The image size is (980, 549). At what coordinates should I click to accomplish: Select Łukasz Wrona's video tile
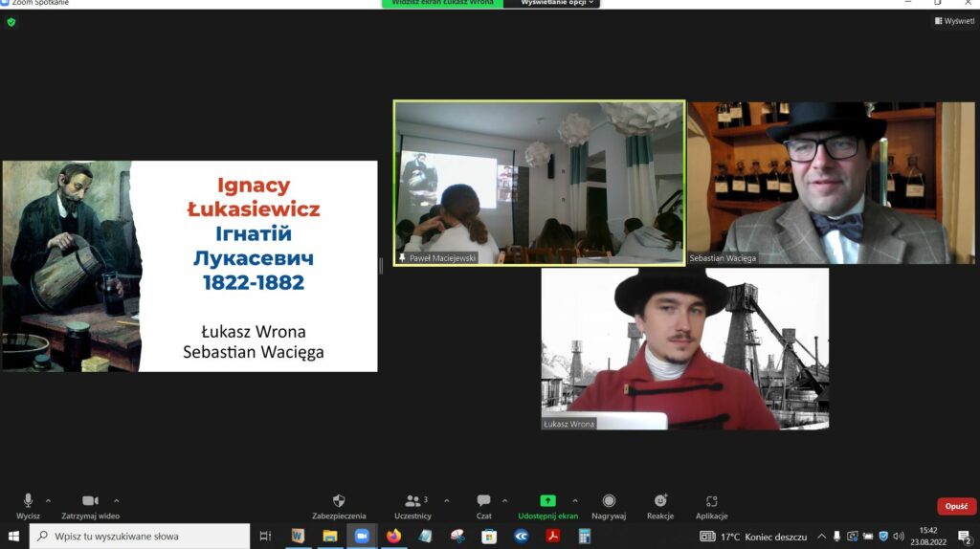pyautogui.click(x=684, y=348)
